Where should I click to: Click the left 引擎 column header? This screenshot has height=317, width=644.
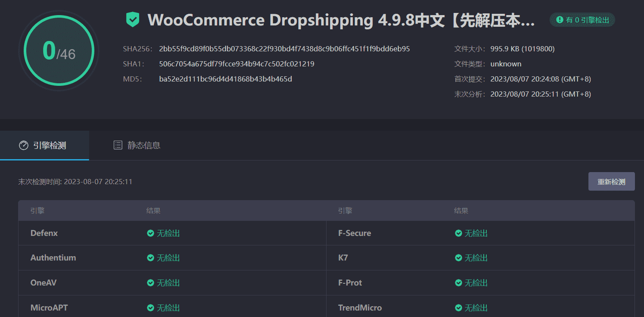[37, 211]
